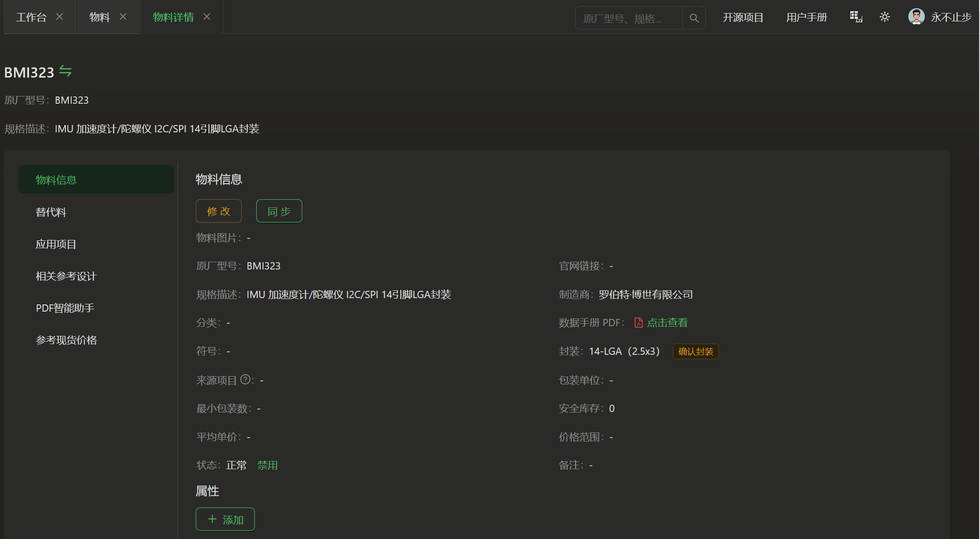Screen dimensions: 980x539
Task: Toggle material status with 禁用
Action: pos(267,465)
